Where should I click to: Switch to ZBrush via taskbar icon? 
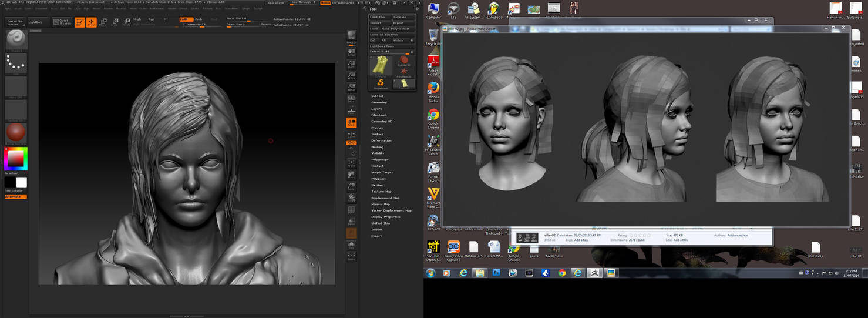coord(594,273)
